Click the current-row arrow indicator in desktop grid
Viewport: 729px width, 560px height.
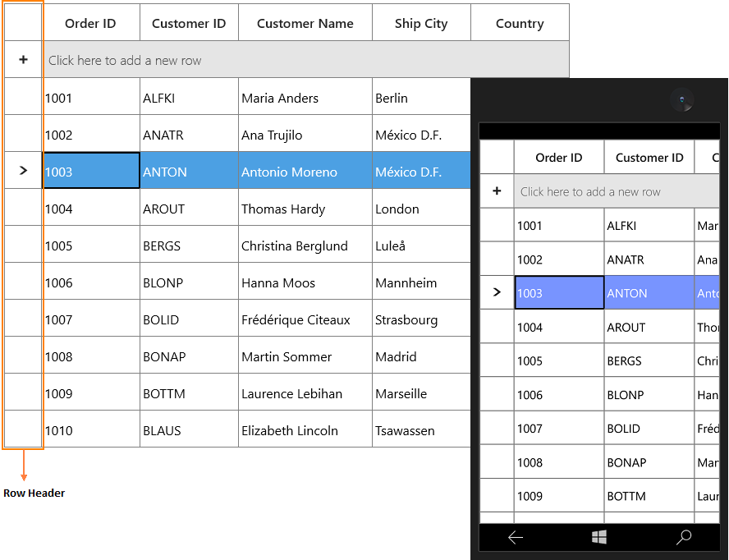coord(23,171)
